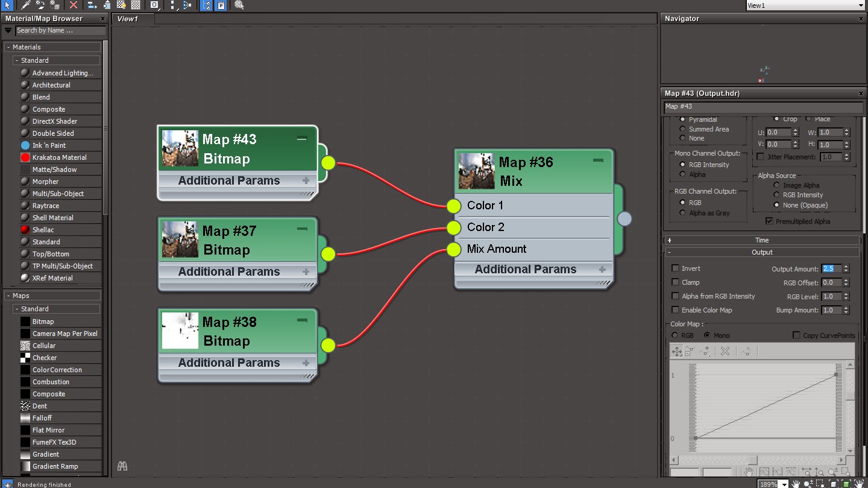
Task: Click the Zoom Extents icon in status bar
Action: coord(834,484)
